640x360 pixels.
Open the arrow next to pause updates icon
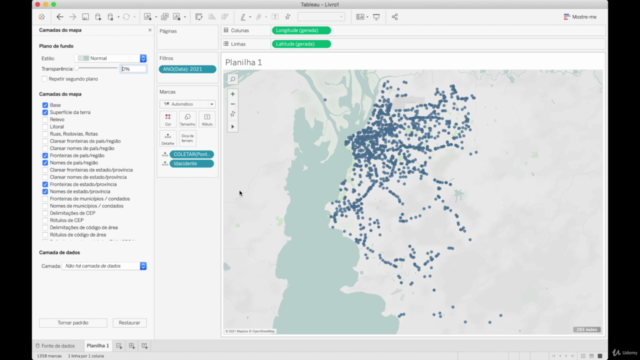[118, 17]
